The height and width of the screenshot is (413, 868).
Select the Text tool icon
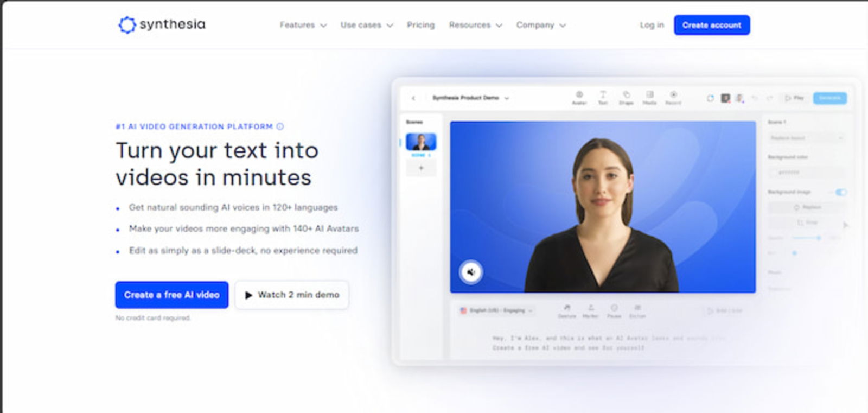603,98
